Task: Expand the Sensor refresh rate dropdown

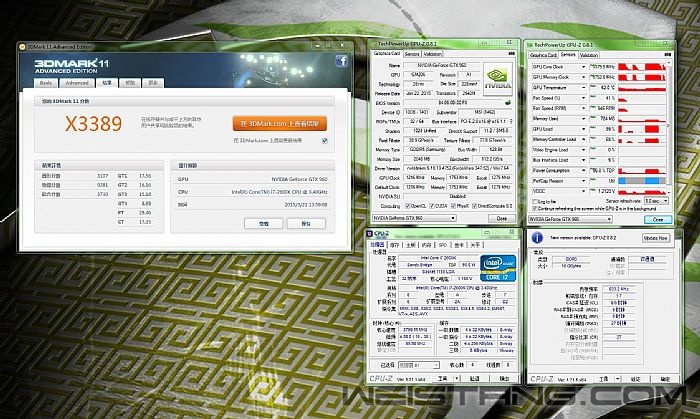Action: (x=663, y=200)
